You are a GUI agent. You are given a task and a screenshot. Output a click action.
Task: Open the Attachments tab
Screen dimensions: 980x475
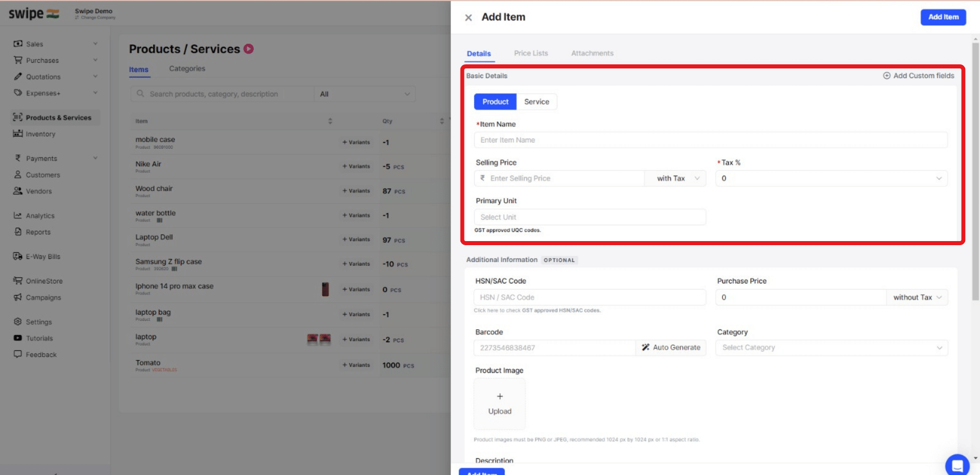tap(592, 53)
